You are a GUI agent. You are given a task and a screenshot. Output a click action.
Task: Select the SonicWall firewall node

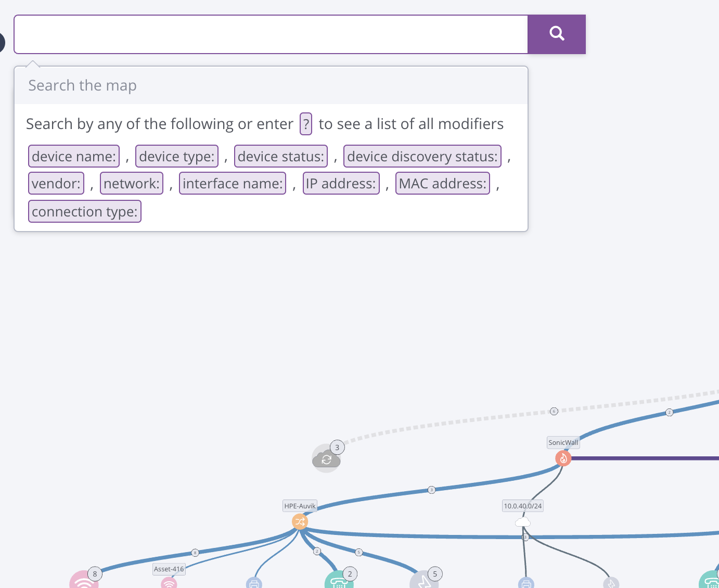(x=563, y=458)
